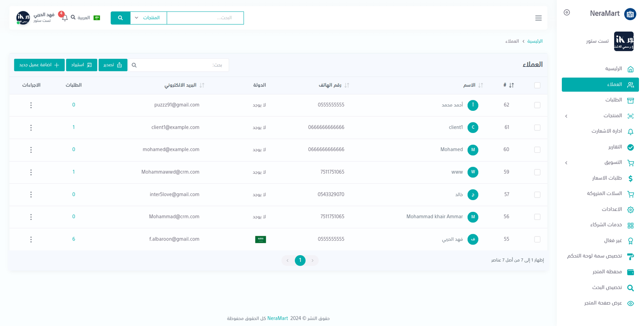Click اضافة عميل جديد button
644x326 pixels.
(39, 65)
